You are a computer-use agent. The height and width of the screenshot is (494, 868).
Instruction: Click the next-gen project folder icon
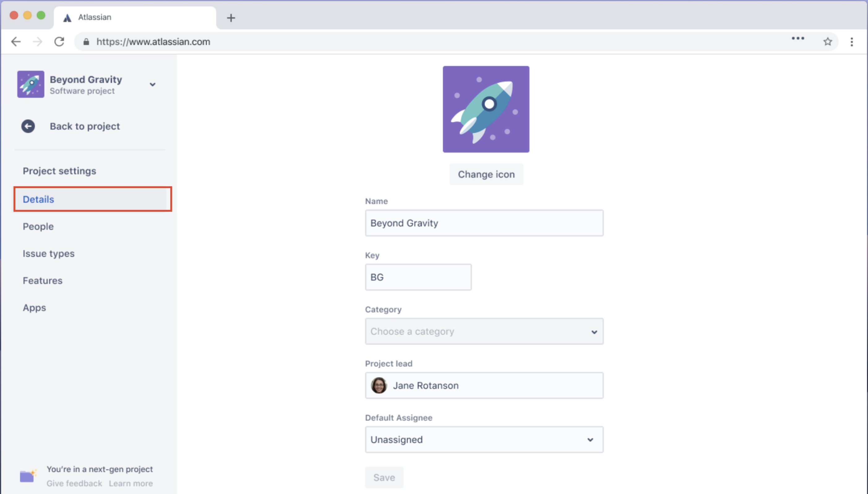28,476
